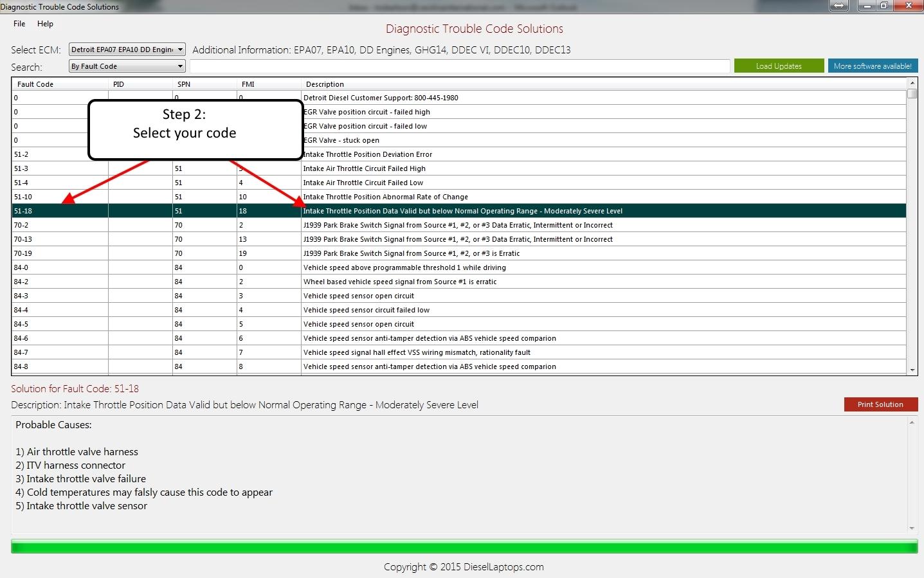Click the solution panel scroll down arrow

pyautogui.click(x=912, y=528)
